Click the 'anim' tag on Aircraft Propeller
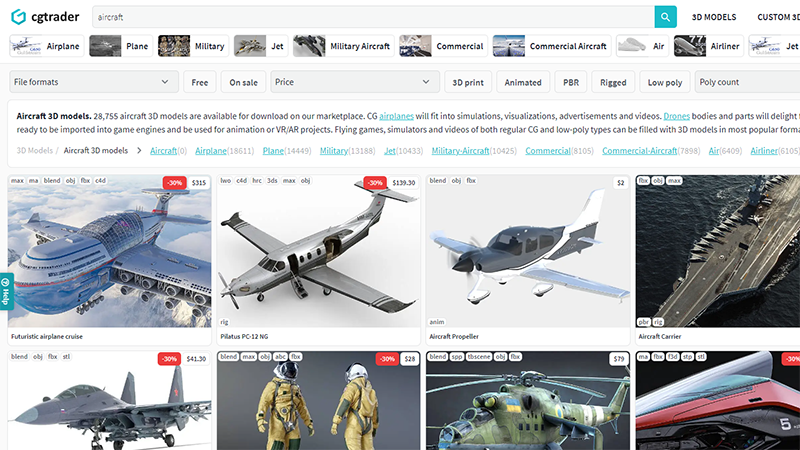The width and height of the screenshot is (800, 450). click(437, 322)
